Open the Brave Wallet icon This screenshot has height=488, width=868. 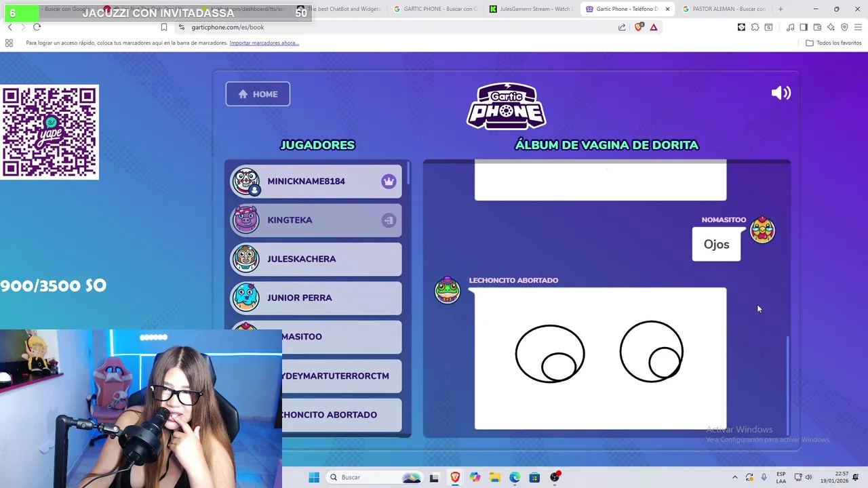click(817, 27)
